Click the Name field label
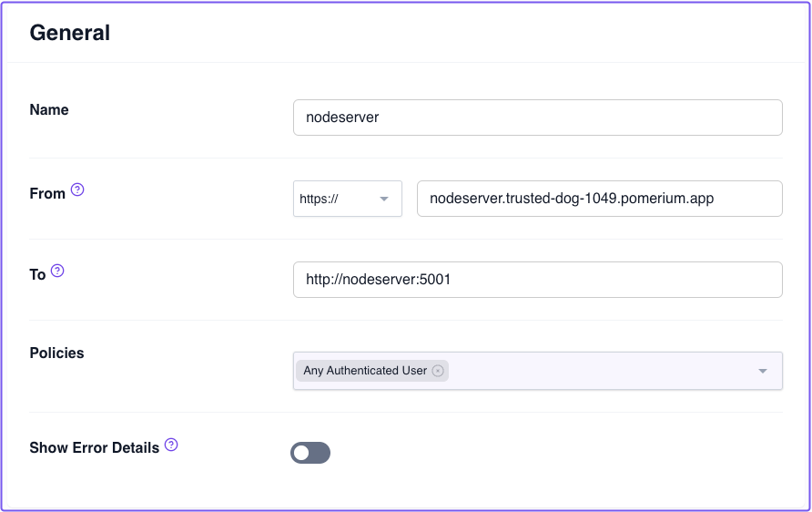Image resolution: width=812 pixels, height=512 pixels. point(49,109)
